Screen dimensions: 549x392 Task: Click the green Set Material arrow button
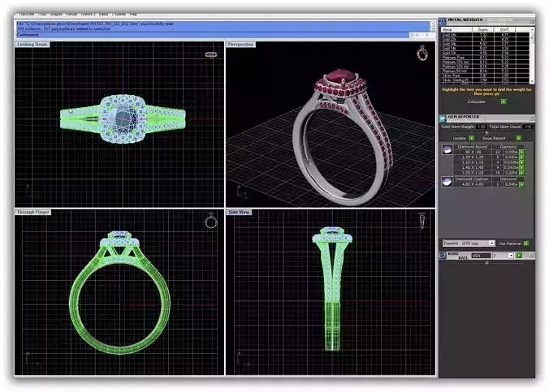pyautogui.click(x=526, y=243)
